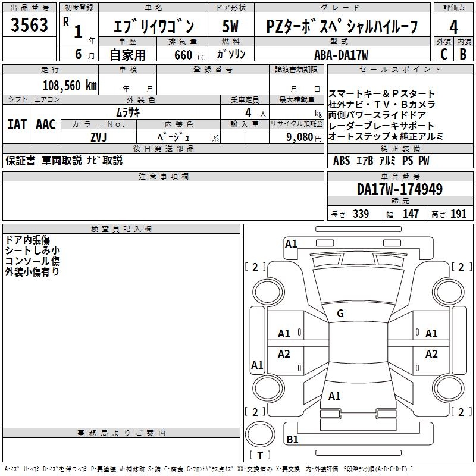Click the IAT shift type cell
Screen dimensions: 476x476
[17, 124]
